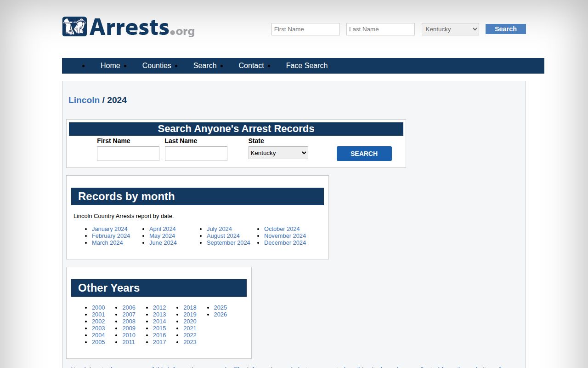The height and width of the screenshot is (368, 588).
Task: Go to year 2001
Action: tap(98, 314)
